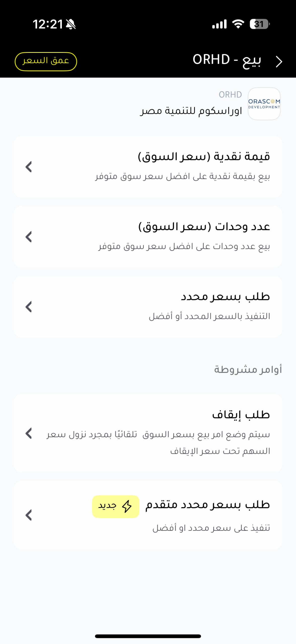This screenshot has height=644, width=296.
Task: Open chevron on قيمة نقدية (سعر السوق) card
Action: click(x=29, y=167)
